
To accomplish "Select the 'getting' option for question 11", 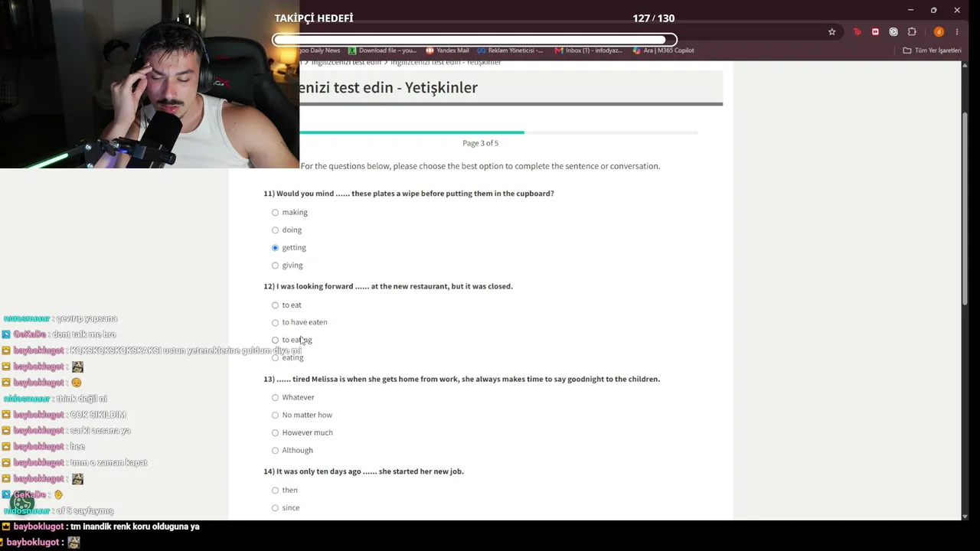I will point(275,248).
